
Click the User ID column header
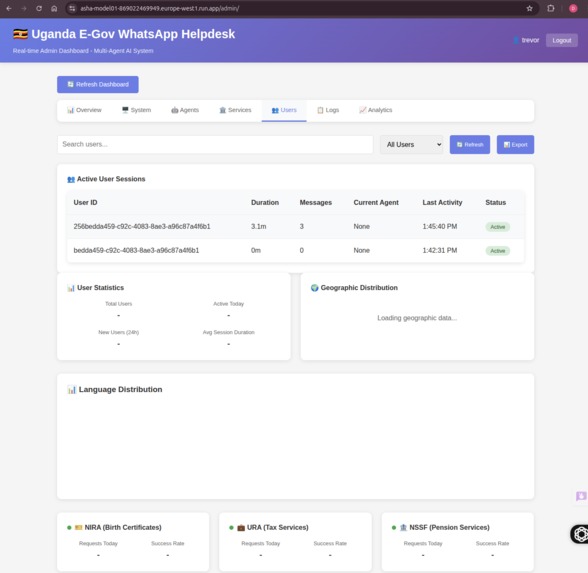point(86,202)
